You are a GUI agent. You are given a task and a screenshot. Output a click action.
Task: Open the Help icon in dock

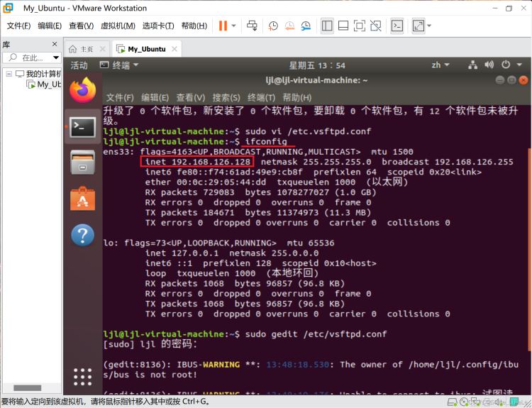(x=83, y=235)
